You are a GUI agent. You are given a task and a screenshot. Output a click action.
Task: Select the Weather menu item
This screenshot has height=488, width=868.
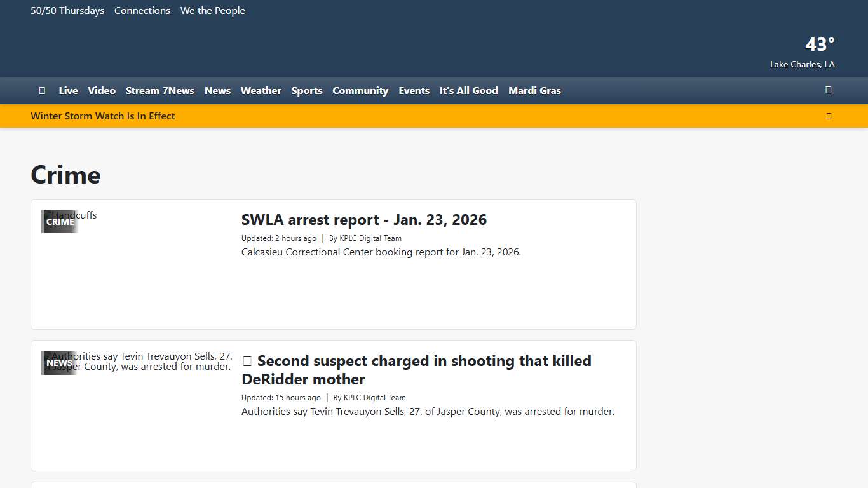tap(261, 91)
